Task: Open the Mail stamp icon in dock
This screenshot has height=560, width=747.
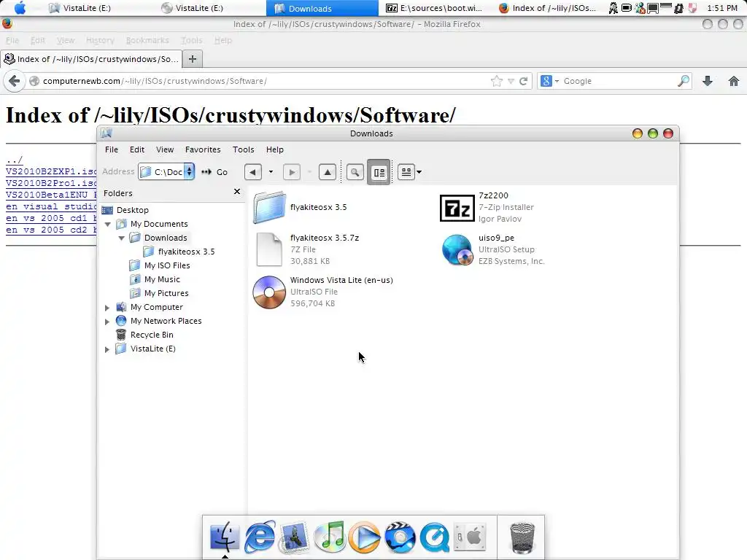Action: point(294,537)
